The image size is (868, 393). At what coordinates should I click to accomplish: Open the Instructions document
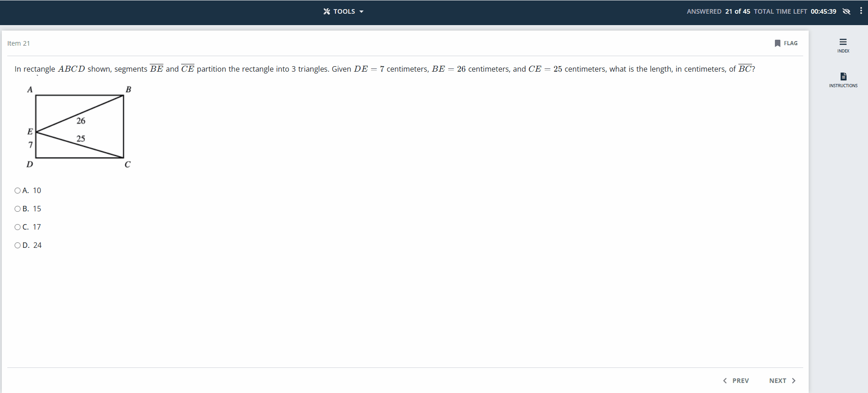click(x=843, y=80)
